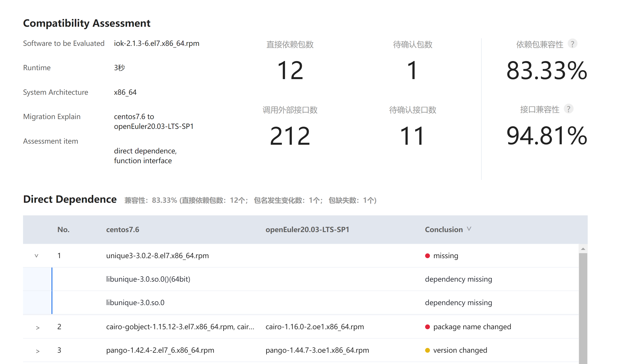Collapse row 1 unique3 dependency details

pyautogui.click(x=36, y=256)
